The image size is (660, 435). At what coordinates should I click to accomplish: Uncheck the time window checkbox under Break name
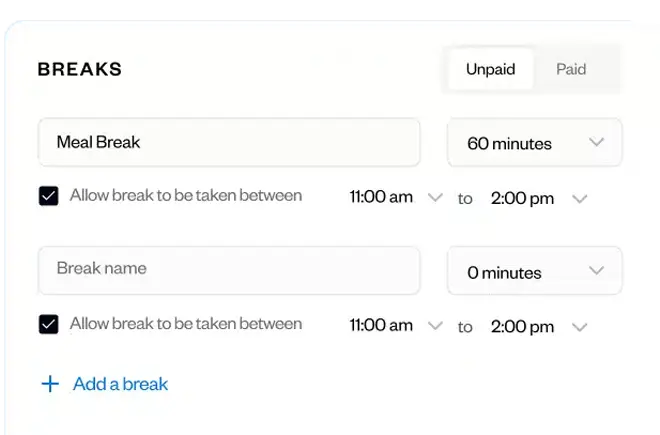pos(49,324)
